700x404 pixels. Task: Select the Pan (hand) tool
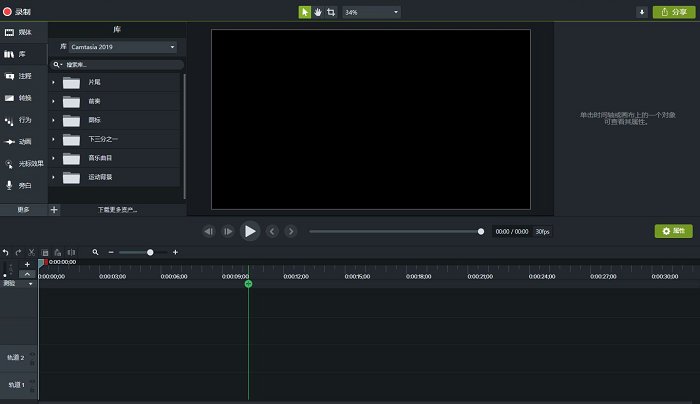(x=318, y=12)
